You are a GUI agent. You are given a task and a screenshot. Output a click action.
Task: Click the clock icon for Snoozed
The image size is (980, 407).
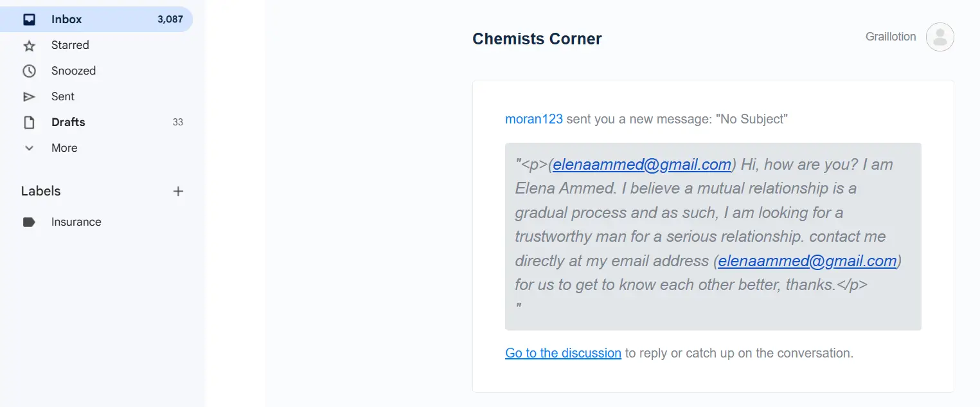click(29, 71)
